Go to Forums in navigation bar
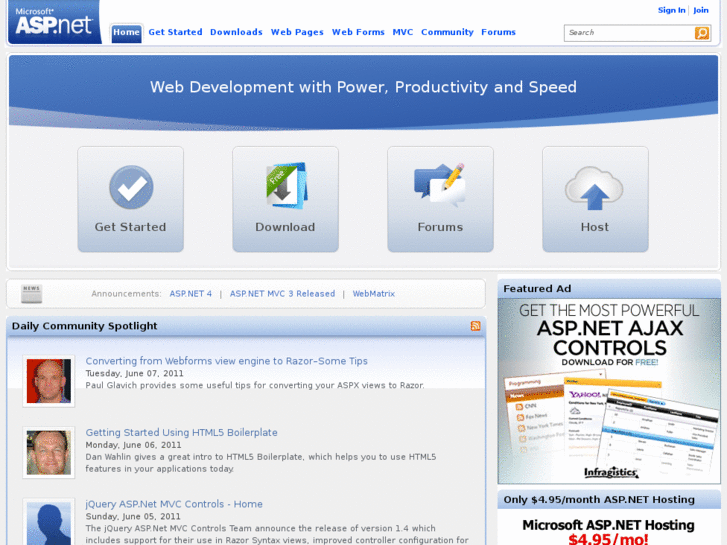The image size is (727, 545). click(x=498, y=32)
